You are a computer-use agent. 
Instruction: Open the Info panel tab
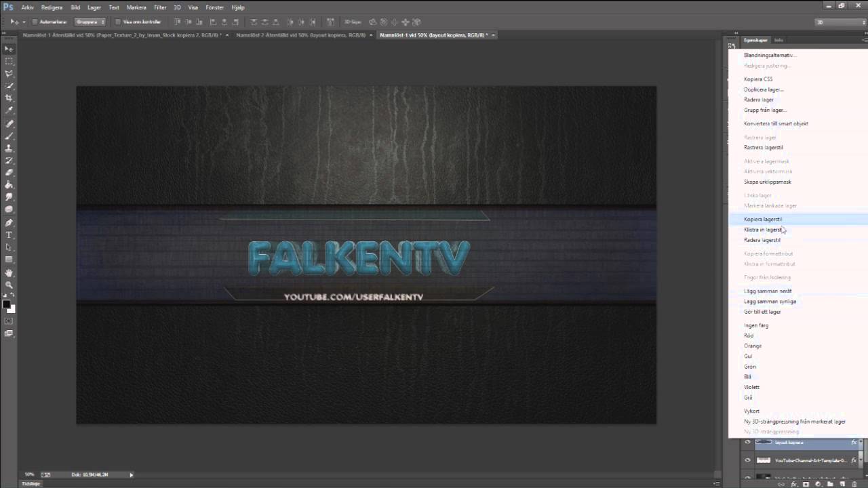point(778,40)
